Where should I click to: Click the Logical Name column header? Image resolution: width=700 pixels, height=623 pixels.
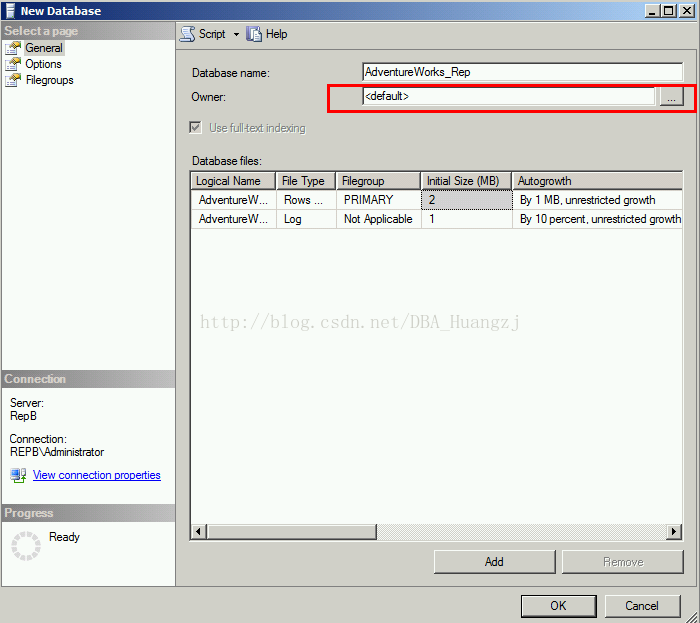coord(233,181)
